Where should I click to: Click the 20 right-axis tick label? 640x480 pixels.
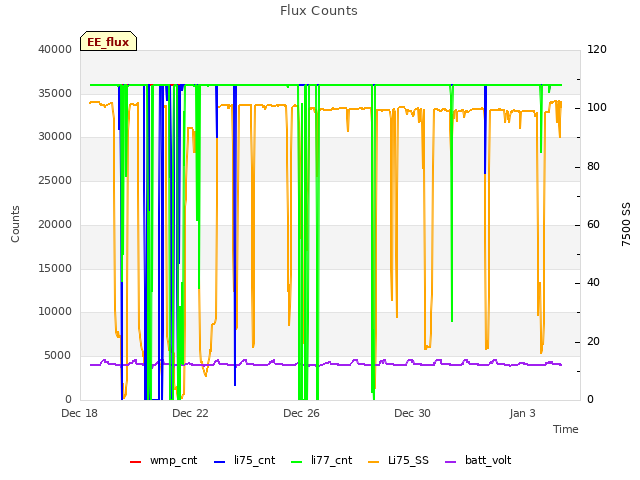[593, 341]
